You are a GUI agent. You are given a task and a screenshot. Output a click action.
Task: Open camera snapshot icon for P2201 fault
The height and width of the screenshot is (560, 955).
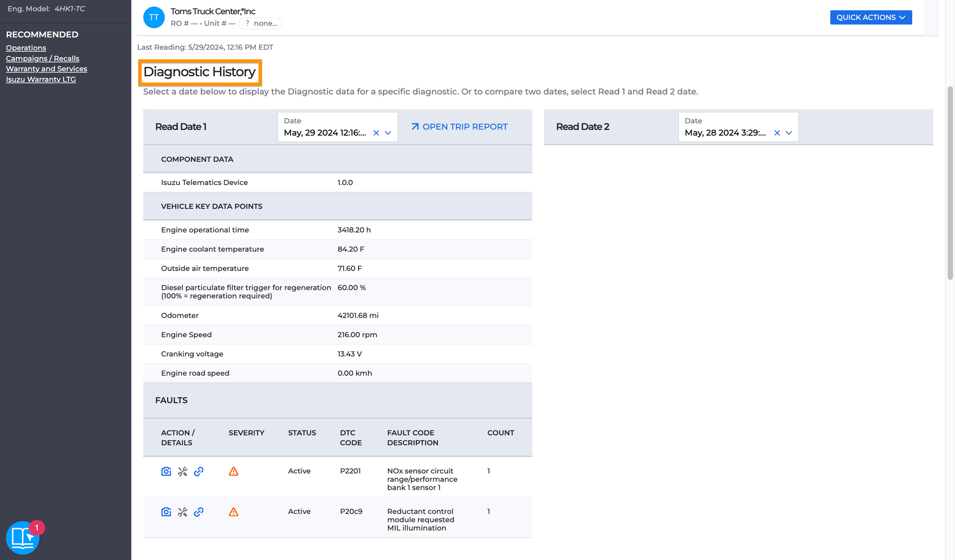[166, 471]
